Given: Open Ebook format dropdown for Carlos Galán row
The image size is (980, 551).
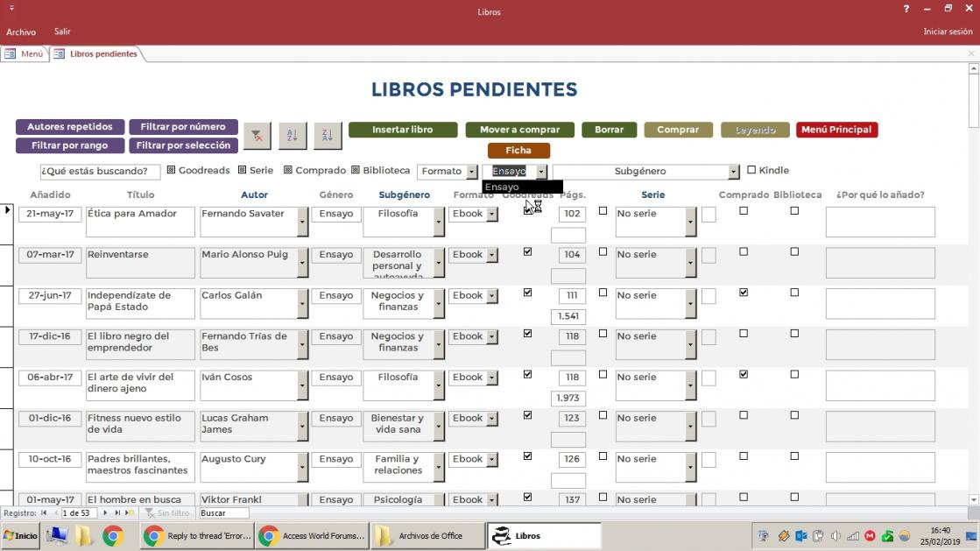Looking at the screenshot, I should [492, 296].
